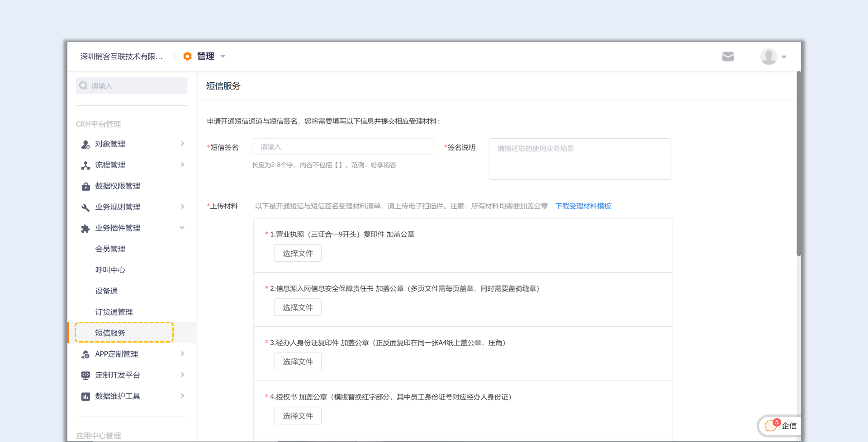Open 设备通 in sidebar
Viewport: 868px width, 442px height.
click(x=106, y=291)
